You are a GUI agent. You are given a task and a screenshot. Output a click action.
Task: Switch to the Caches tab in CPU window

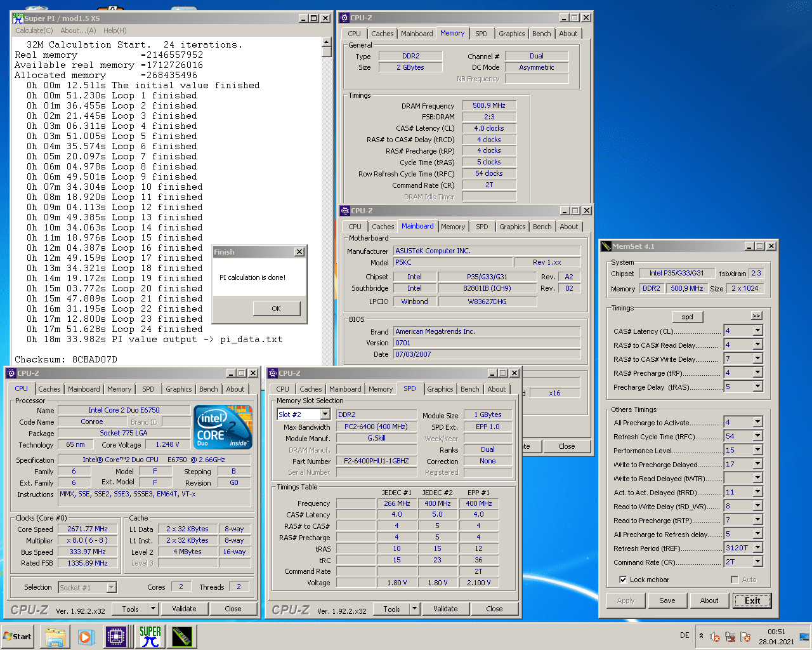click(x=49, y=389)
